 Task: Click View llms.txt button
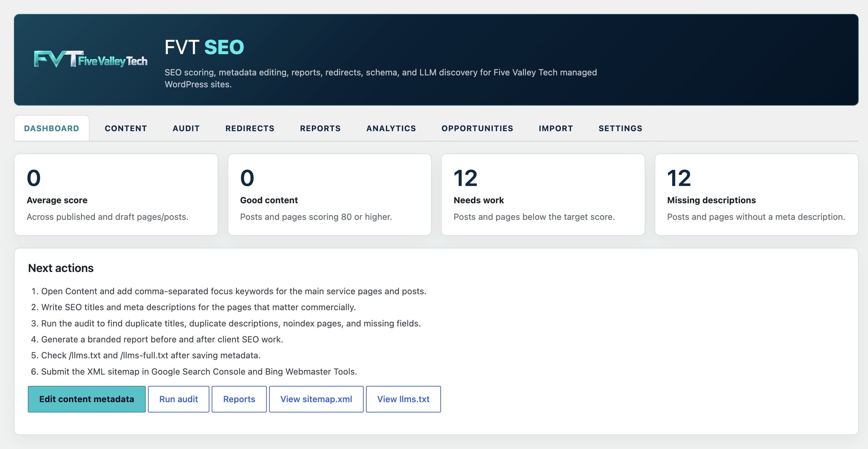pyautogui.click(x=403, y=399)
